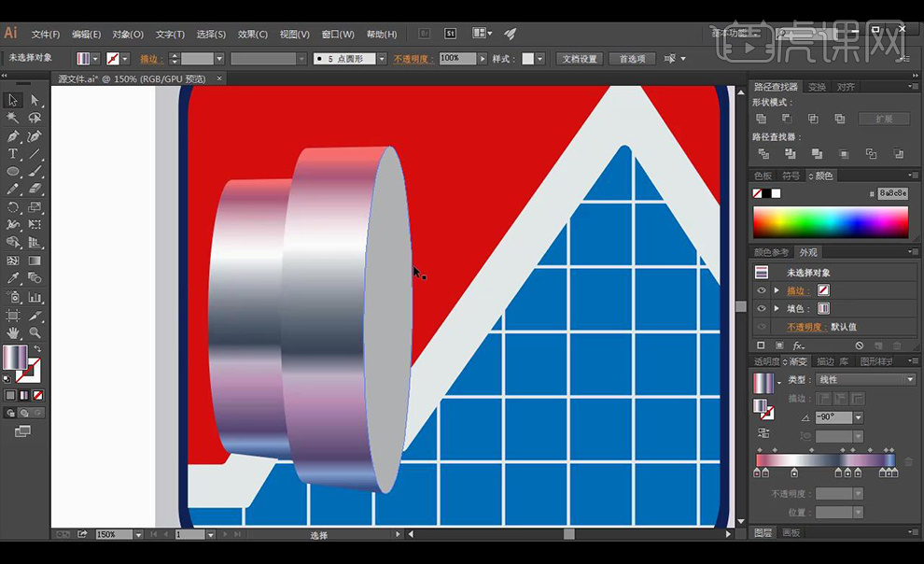Toggle visibility eye of 填色 row
The width and height of the screenshot is (924, 564).
(x=762, y=308)
